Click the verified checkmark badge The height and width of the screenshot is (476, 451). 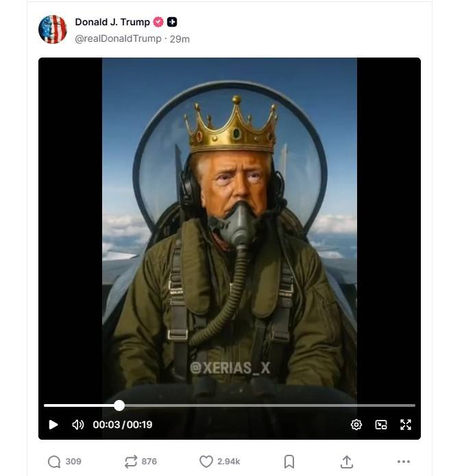[158, 22]
